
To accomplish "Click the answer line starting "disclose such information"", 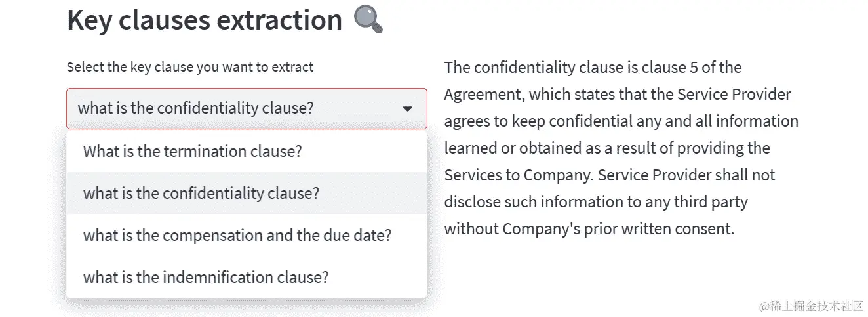I will pyautogui.click(x=596, y=202).
